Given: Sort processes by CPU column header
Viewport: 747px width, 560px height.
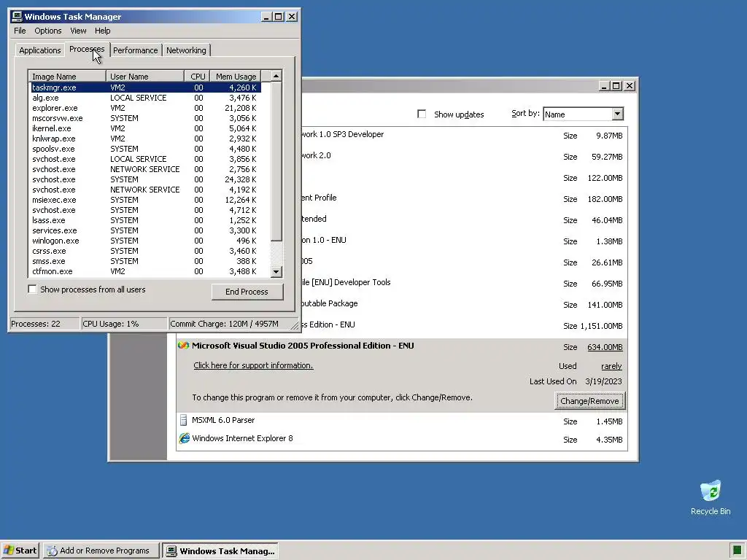Looking at the screenshot, I should coord(197,76).
